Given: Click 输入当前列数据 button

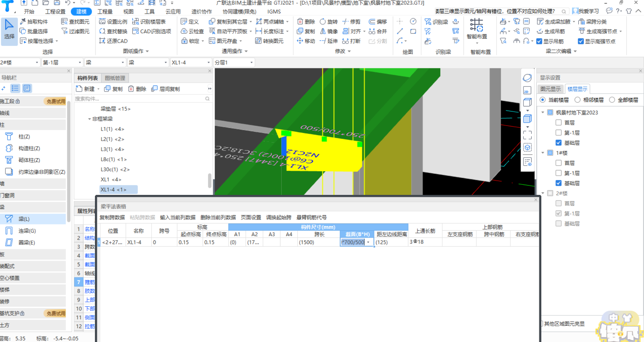Looking at the screenshot, I should pyautogui.click(x=178, y=217).
